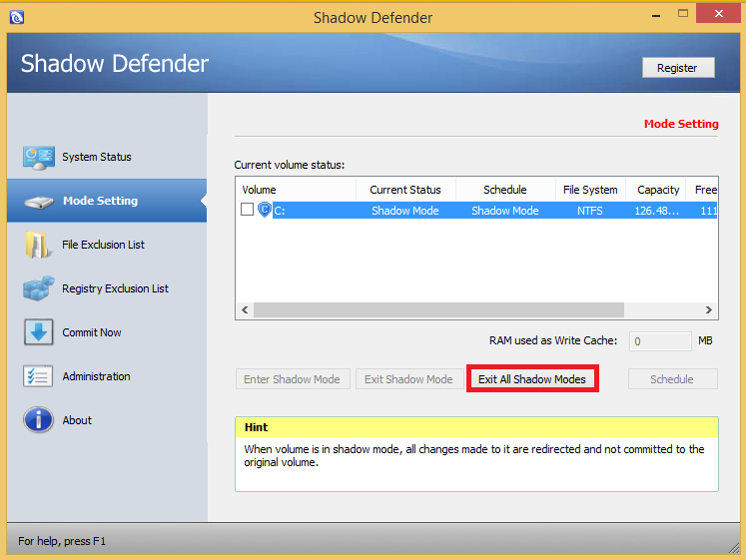Screen dimensions: 746x560
Task: Click the Hint heading in yellow bar
Action: point(256,427)
